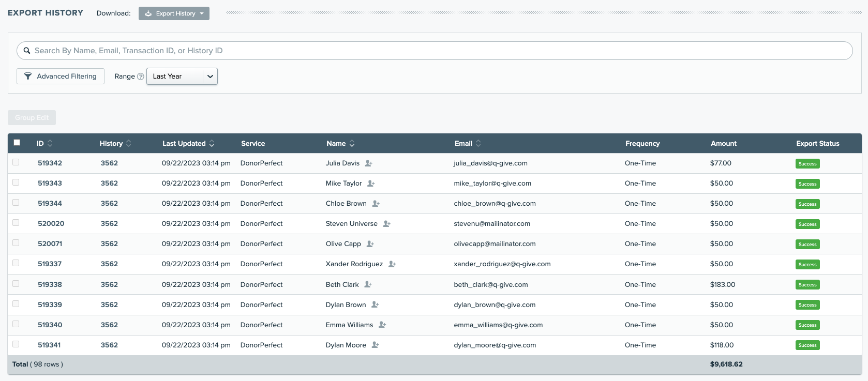Click the Export History page heading
The height and width of the screenshot is (381, 868).
[46, 13]
